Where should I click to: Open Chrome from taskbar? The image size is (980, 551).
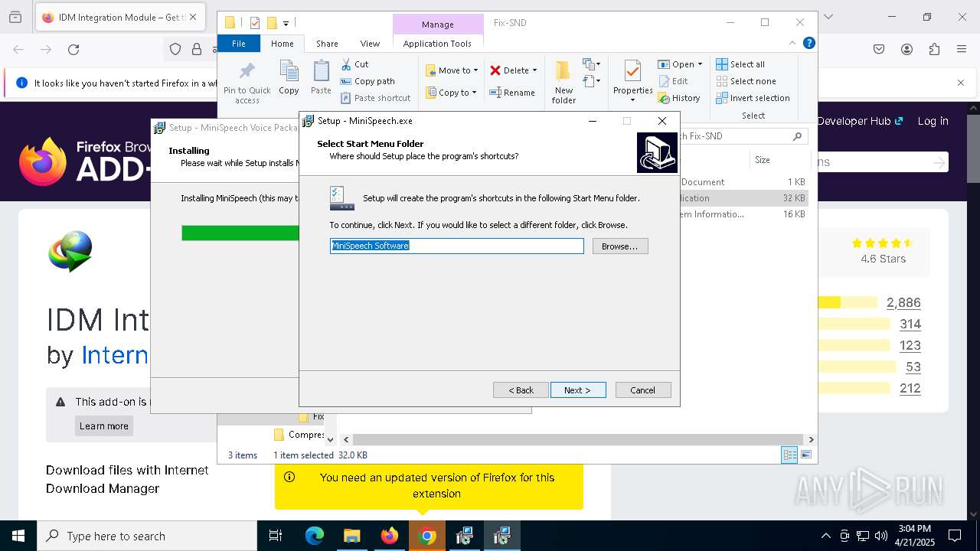(427, 536)
